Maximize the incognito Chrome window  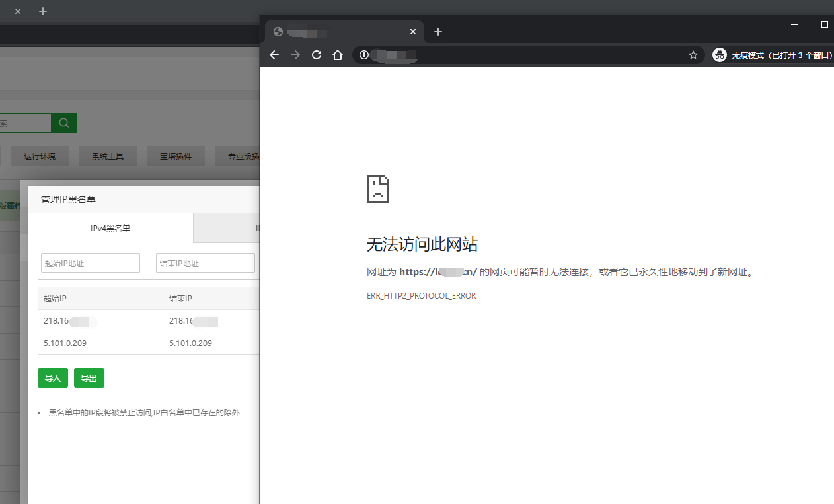824,24
